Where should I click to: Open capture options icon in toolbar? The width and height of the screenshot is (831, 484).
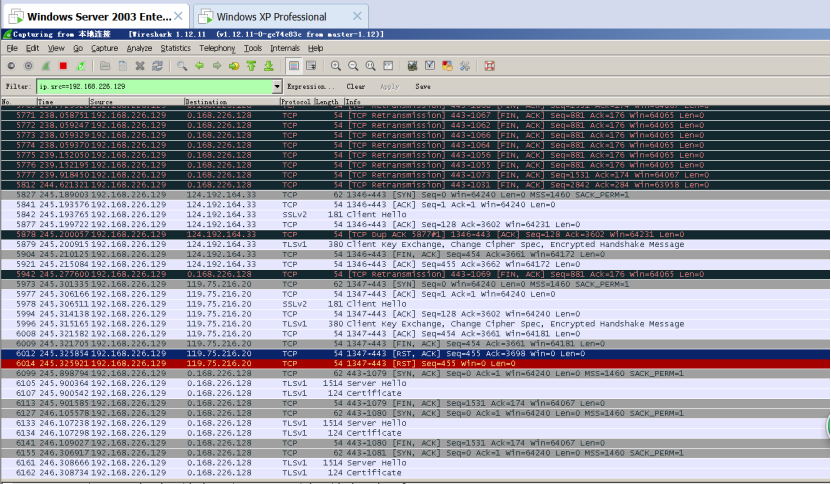(29, 66)
